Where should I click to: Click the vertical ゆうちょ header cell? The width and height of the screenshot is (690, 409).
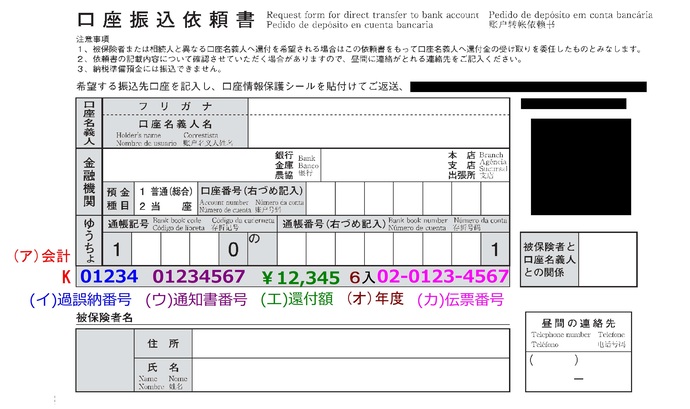coord(89,240)
